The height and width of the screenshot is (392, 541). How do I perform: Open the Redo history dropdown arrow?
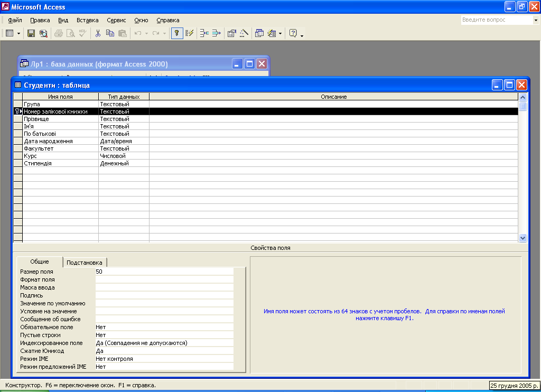pyautogui.click(x=165, y=33)
